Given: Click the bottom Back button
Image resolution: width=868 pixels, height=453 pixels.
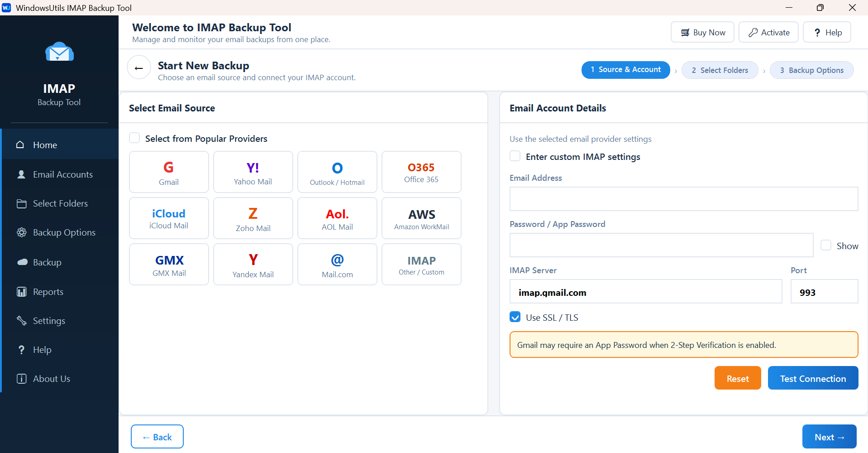Looking at the screenshot, I should tap(157, 437).
